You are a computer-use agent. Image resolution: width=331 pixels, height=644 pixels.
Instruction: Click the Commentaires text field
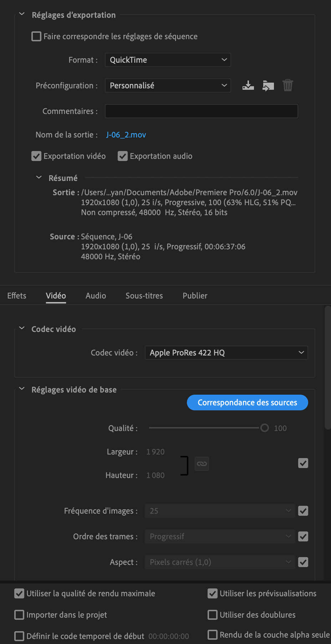tap(201, 111)
